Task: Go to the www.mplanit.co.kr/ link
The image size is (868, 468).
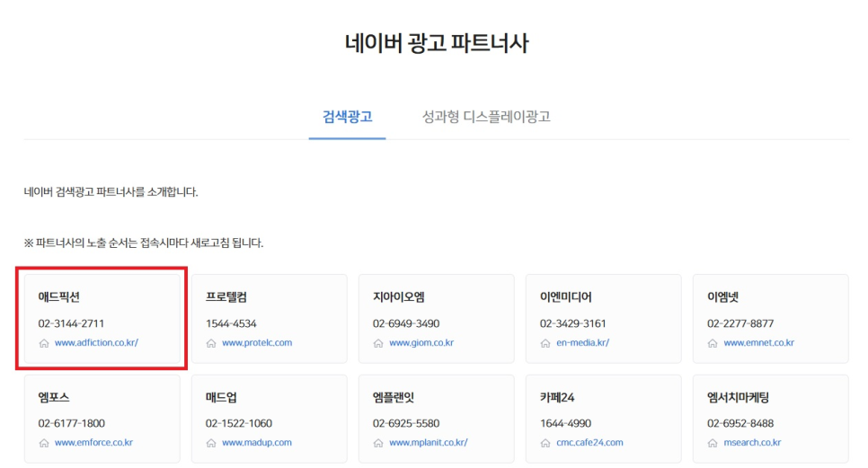Action: [428, 442]
